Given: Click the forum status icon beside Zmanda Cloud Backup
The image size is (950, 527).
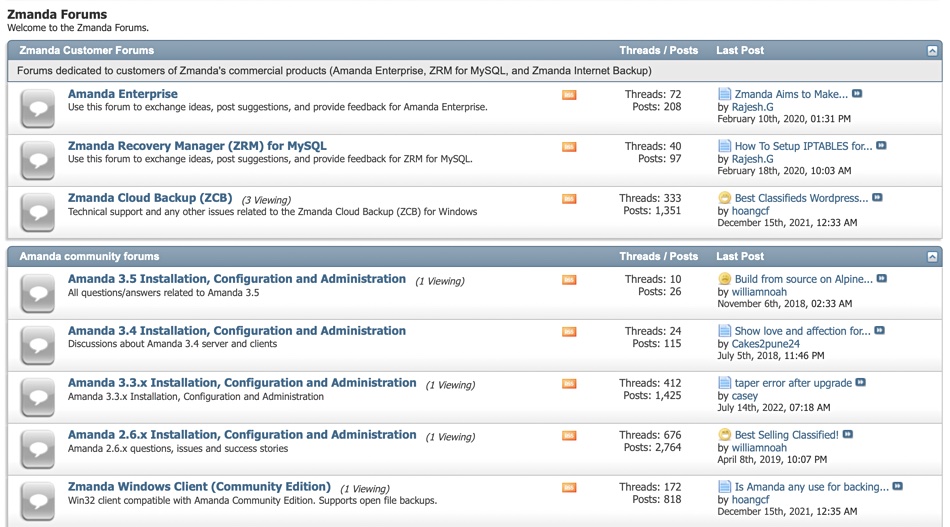Looking at the screenshot, I should tap(38, 213).
